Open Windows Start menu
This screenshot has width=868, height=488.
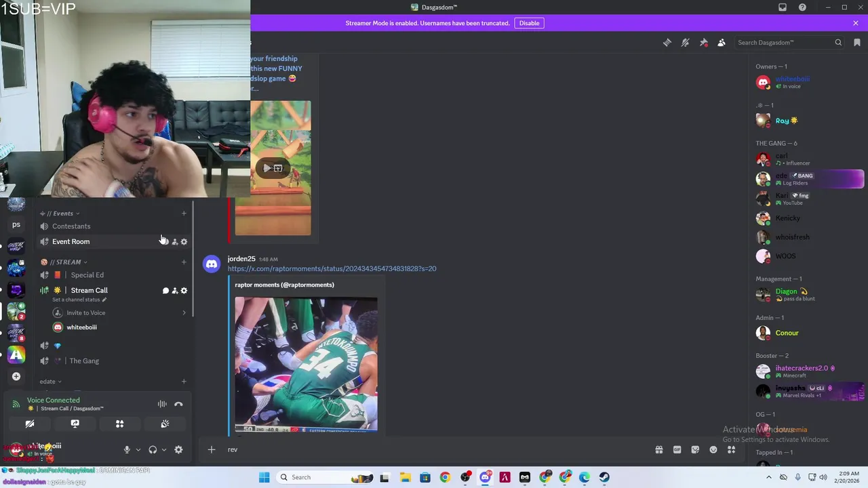coord(264,477)
